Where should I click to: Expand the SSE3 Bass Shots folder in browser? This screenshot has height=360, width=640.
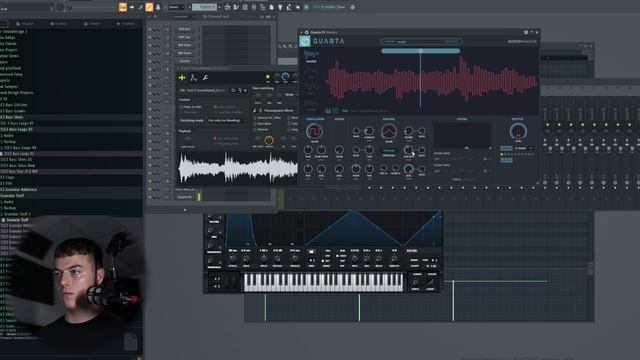[x=12, y=117]
